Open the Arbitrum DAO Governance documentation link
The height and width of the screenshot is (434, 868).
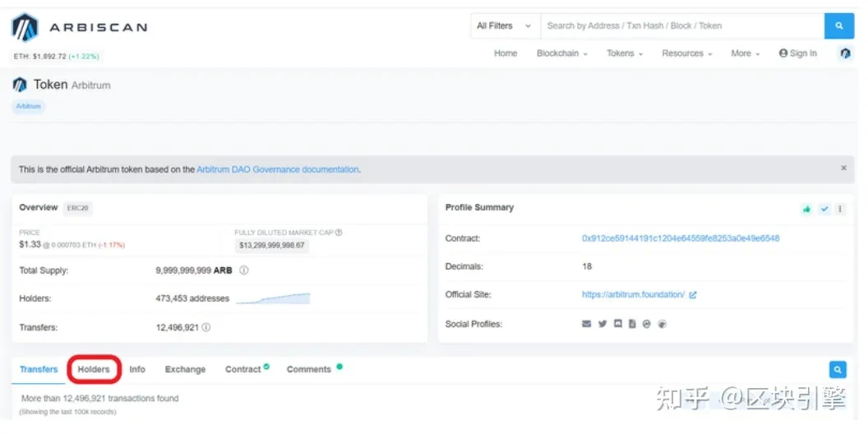coord(277,169)
